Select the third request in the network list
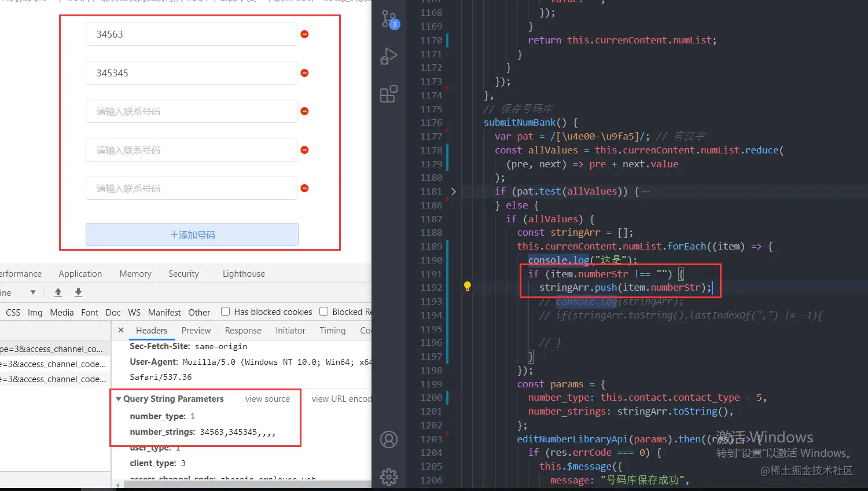 click(x=55, y=379)
